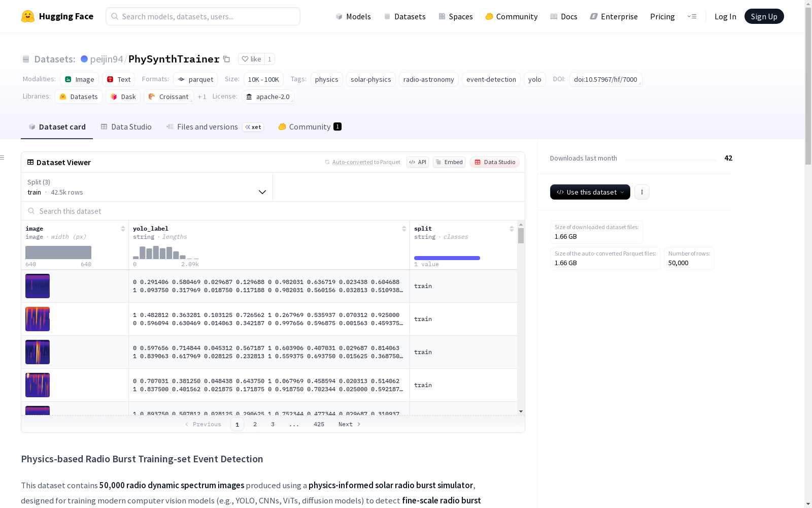Image resolution: width=812 pixels, height=508 pixels.
Task: Open Datasets in the top navigation
Action: 404,16
